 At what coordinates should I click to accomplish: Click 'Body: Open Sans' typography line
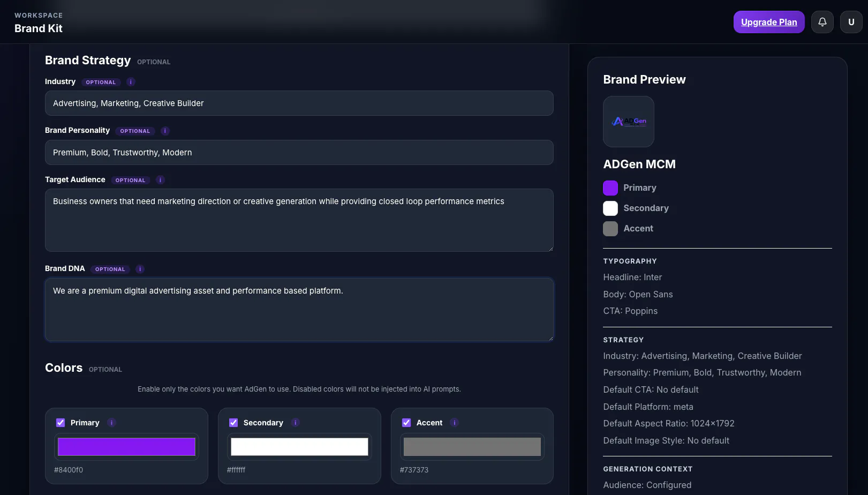coord(638,294)
